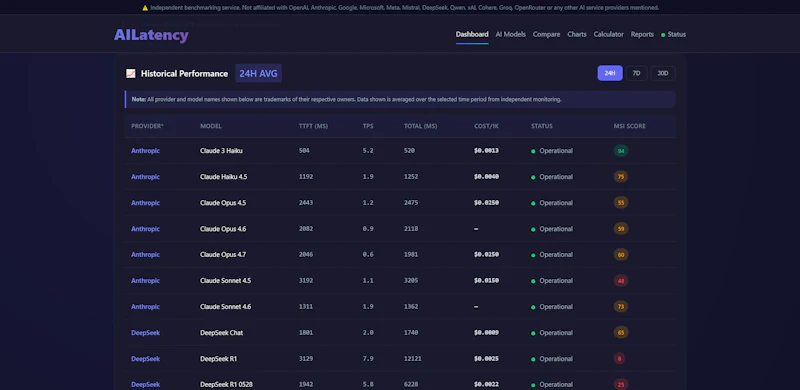Select the DeepSeek Chat model name
Image resolution: width=800 pixels, height=390 pixels.
(x=221, y=332)
